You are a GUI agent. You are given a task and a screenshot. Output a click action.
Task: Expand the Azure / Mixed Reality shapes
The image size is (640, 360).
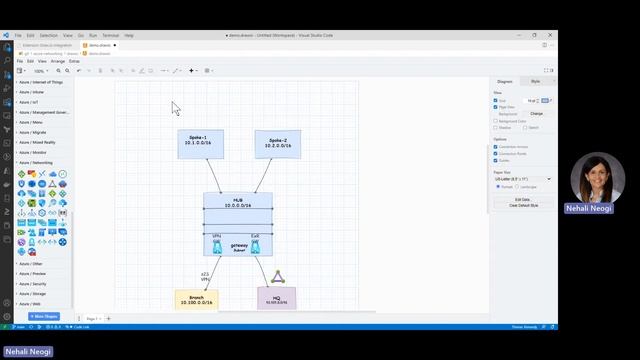pos(37,142)
